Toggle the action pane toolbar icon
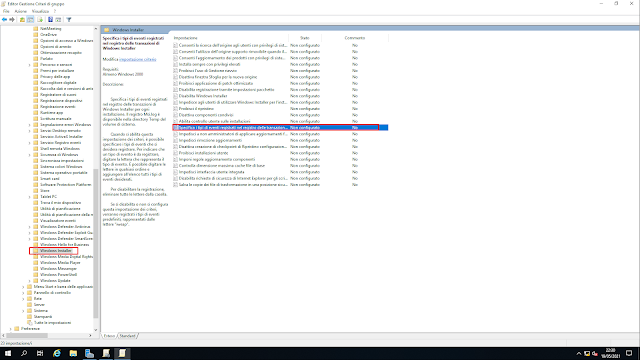The height and width of the screenshot is (360, 640). (58, 20)
